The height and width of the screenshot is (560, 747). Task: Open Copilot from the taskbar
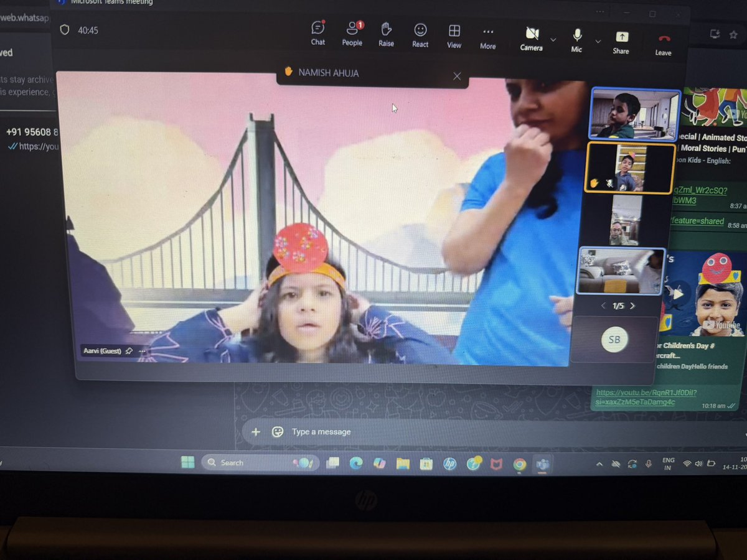pos(379,464)
